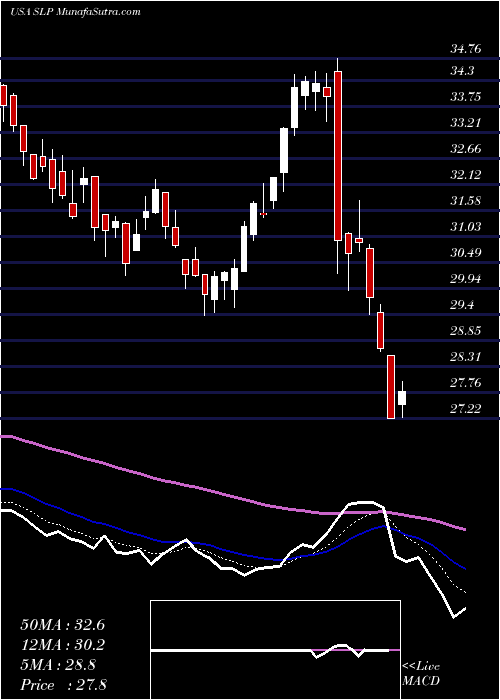Click the 28.31 price level label
The image size is (500, 700).
(466, 357)
